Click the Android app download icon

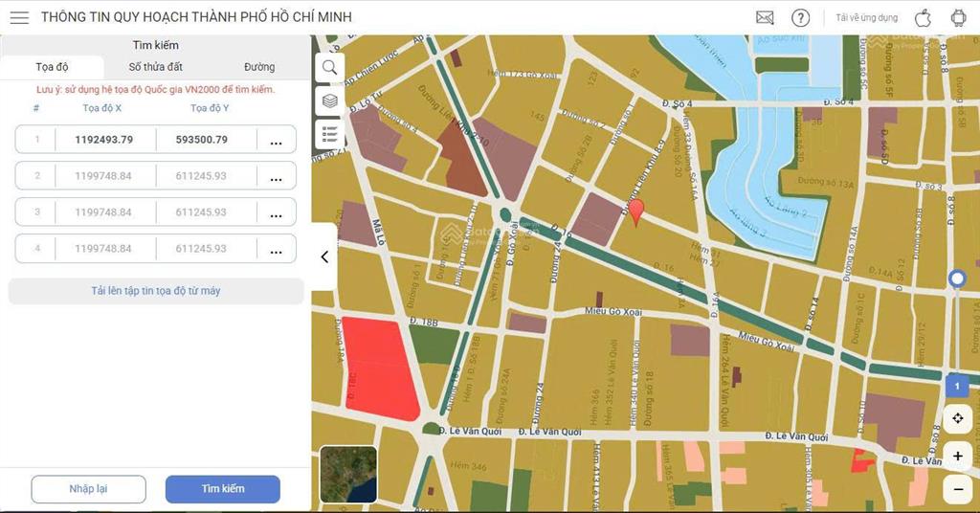tap(958, 17)
